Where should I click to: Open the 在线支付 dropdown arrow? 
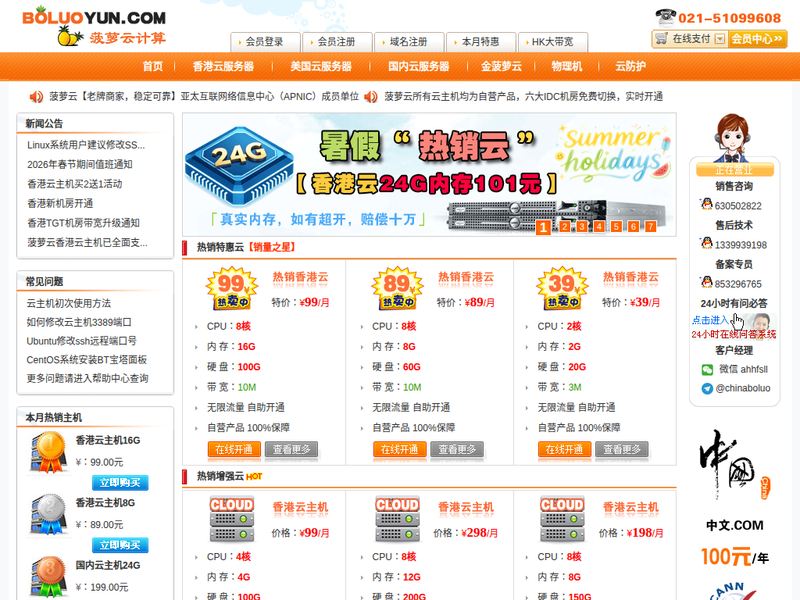(x=720, y=39)
